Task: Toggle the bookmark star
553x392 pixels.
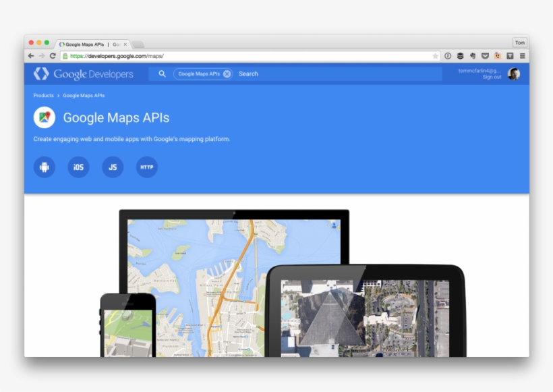Action: pyautogui.click(x=435, y=57)
